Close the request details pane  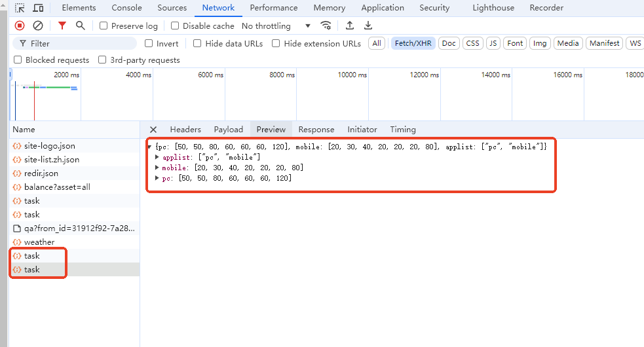(x=153, y=130)
